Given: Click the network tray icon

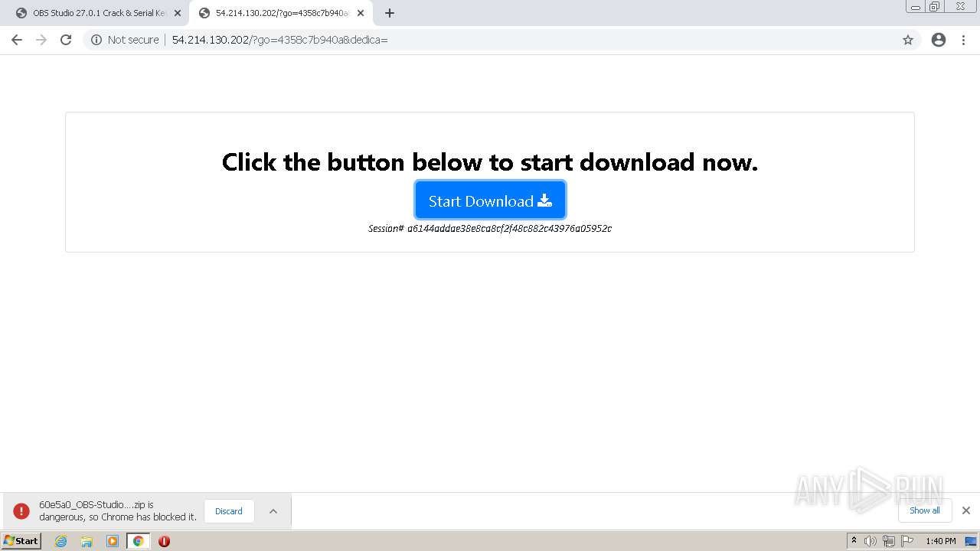Looking at the screenshot, I should [x=889, y=541].
